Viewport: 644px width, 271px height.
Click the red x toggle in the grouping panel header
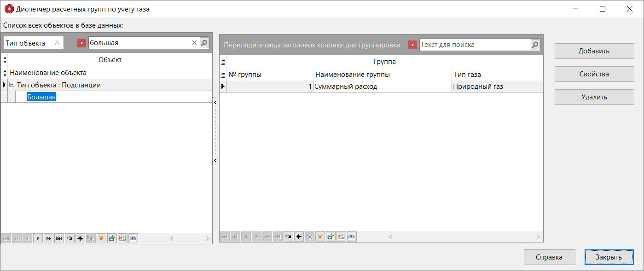(x=412, y=44)
